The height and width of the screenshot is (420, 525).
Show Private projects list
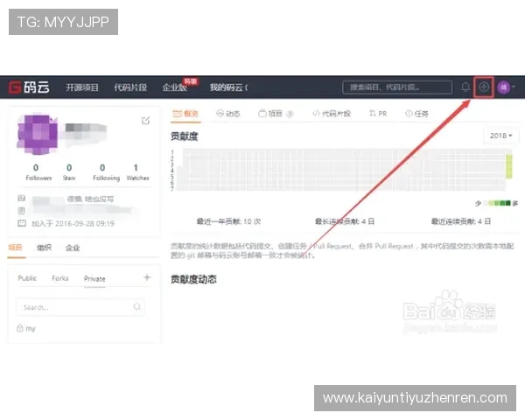[94, 278]
